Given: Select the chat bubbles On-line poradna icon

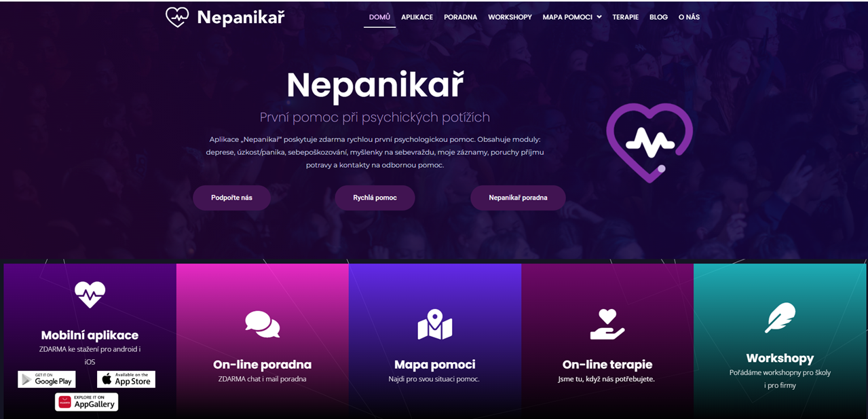Looking at the screenshot, I should pos(263,324).
